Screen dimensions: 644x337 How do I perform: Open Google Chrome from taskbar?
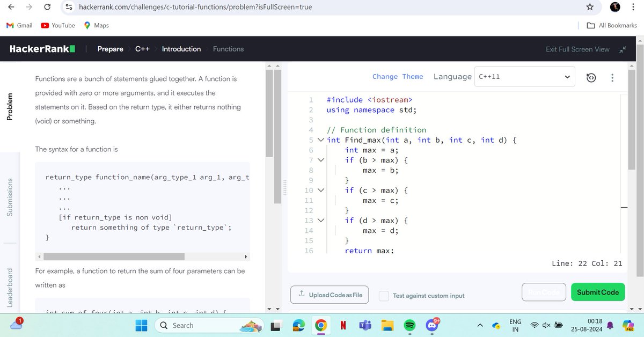[320, 325]
